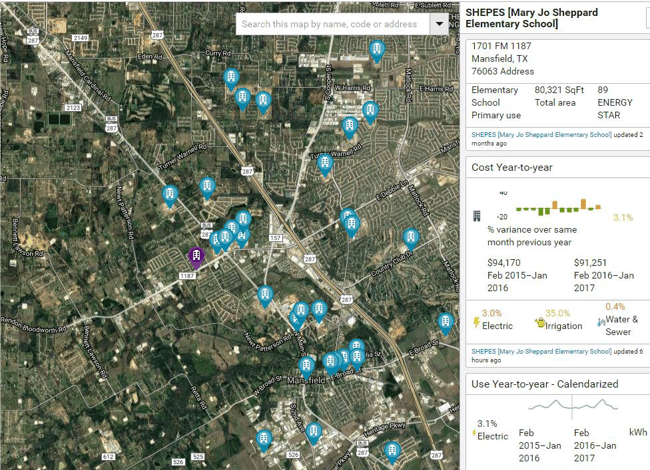Click the pin at the map's far right edge
This screenshot has width=650, height=470.
coord(445,321)
